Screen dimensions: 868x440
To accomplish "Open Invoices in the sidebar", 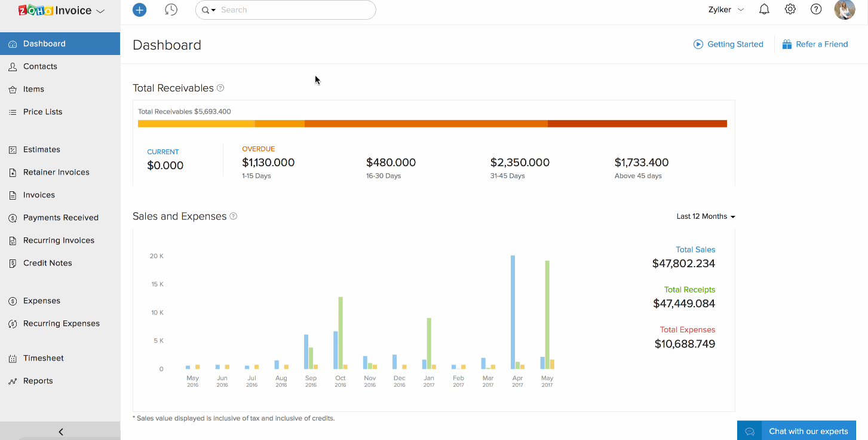I will pyautogui.click(x=39, y=195).
